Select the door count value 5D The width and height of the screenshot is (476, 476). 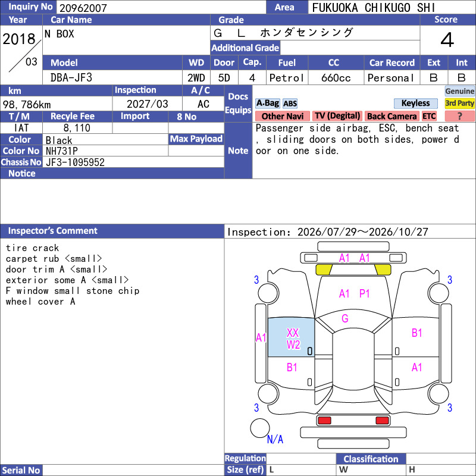pos(224,78)
